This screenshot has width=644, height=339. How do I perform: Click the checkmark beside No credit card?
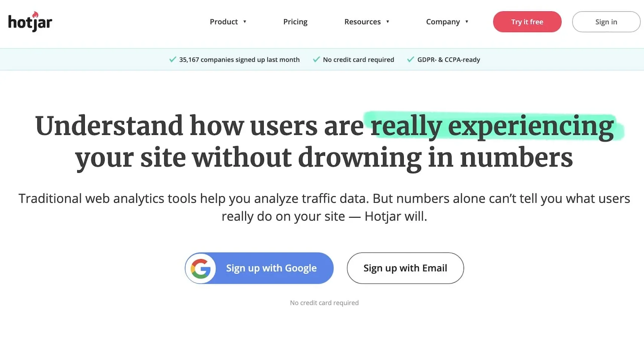tap(316, 60)
